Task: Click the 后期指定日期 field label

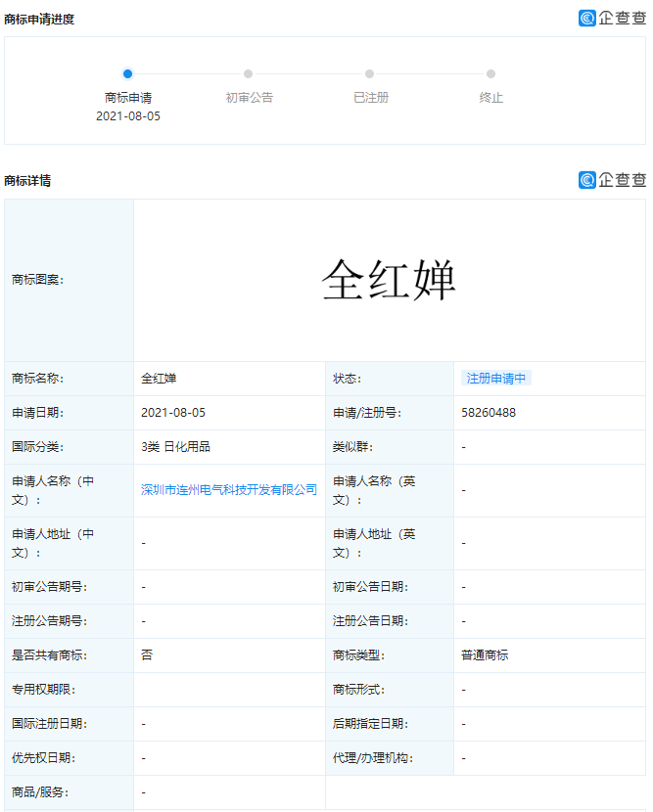Action: [370, 723]
